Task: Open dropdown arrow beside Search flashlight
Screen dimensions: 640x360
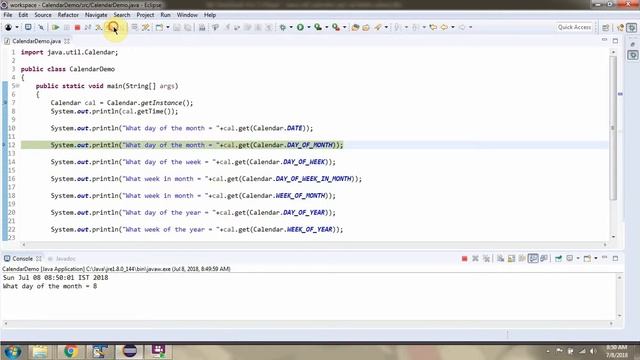Action: [x=386, y=27]
